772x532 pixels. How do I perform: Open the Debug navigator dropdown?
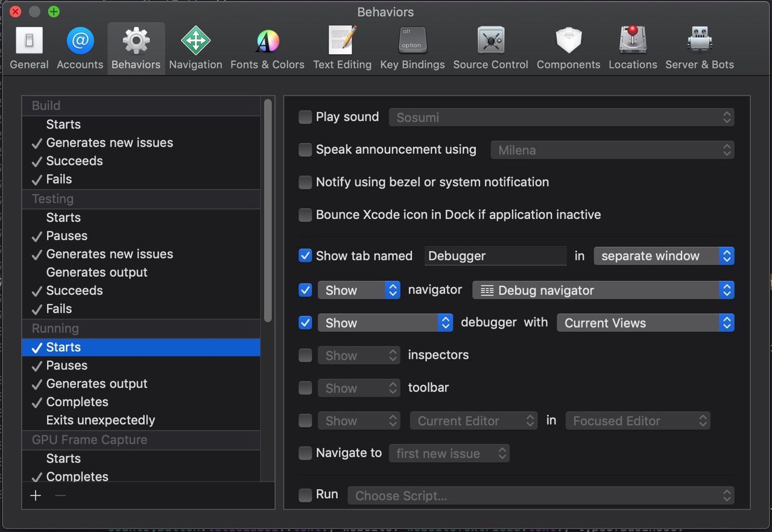click(603, 290)
